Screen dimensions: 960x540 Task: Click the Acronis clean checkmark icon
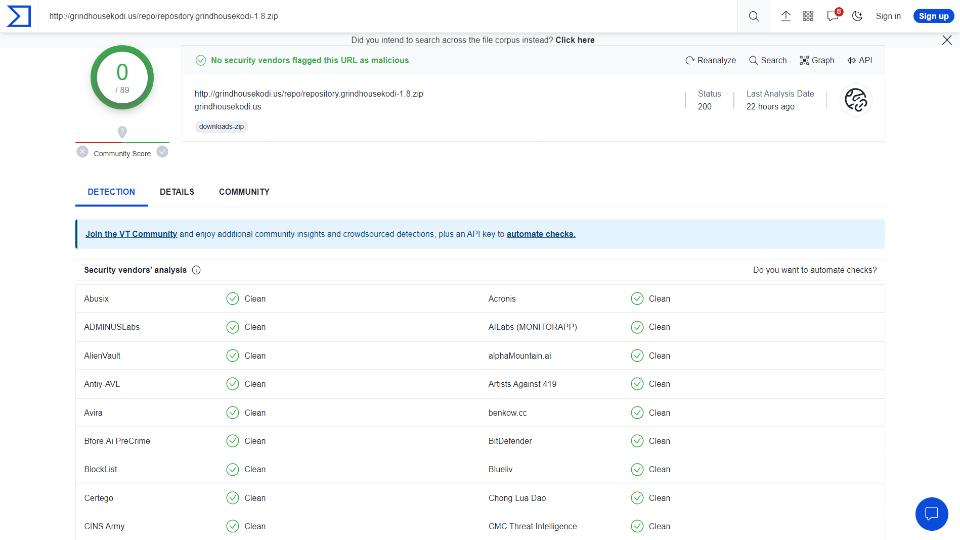[637, 299]
